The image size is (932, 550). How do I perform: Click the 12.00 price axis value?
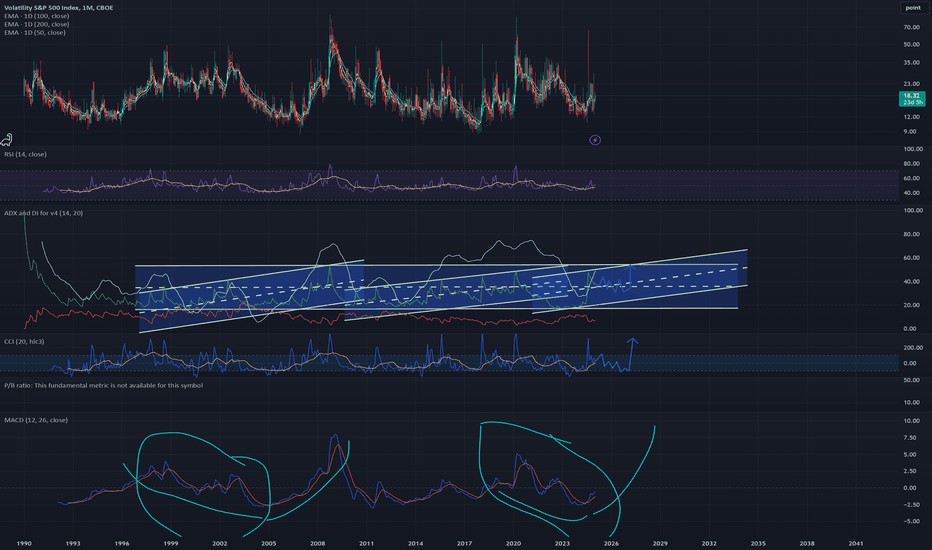(911, 117)
